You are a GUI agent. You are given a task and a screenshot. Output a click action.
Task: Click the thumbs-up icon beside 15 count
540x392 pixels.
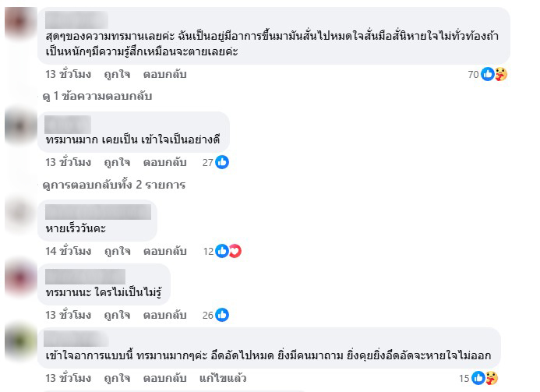(478, 378)
